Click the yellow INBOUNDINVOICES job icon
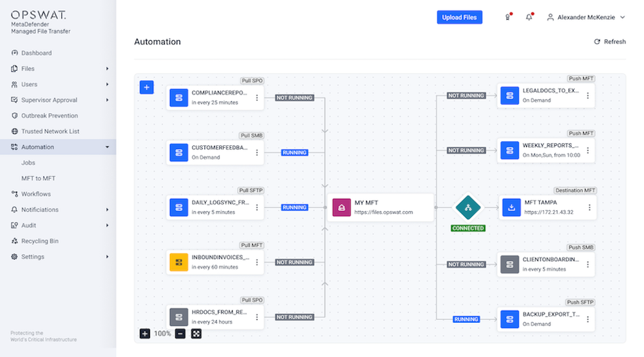The image size is (644, 357). click(x=178, y=262)
